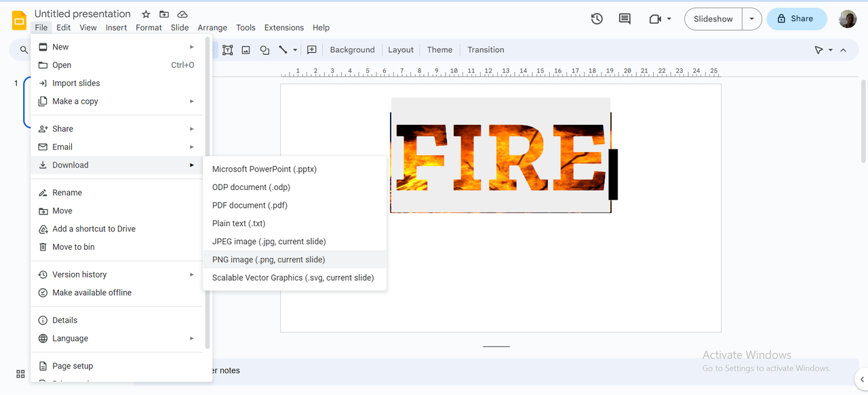Choose ODP document (.odp) download
Screen dimensions: 868x395
tap(295, 187)
